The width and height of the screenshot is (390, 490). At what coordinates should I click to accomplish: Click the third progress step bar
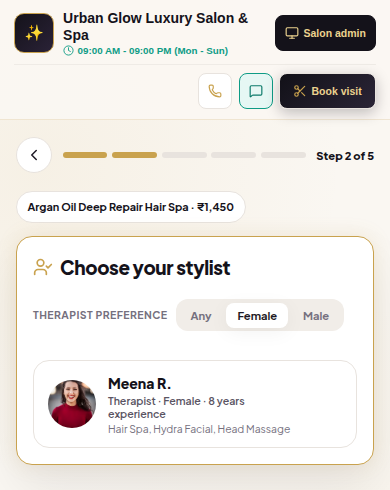click(184, 155)
